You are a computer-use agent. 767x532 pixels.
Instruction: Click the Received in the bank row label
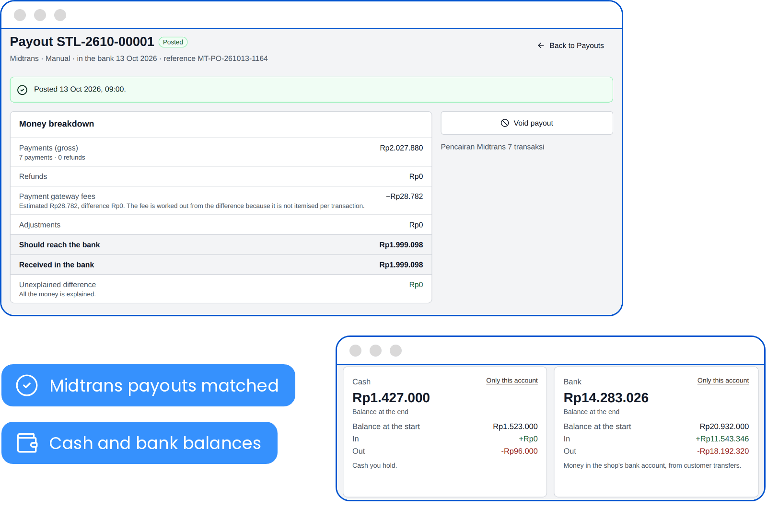(57, 265)
